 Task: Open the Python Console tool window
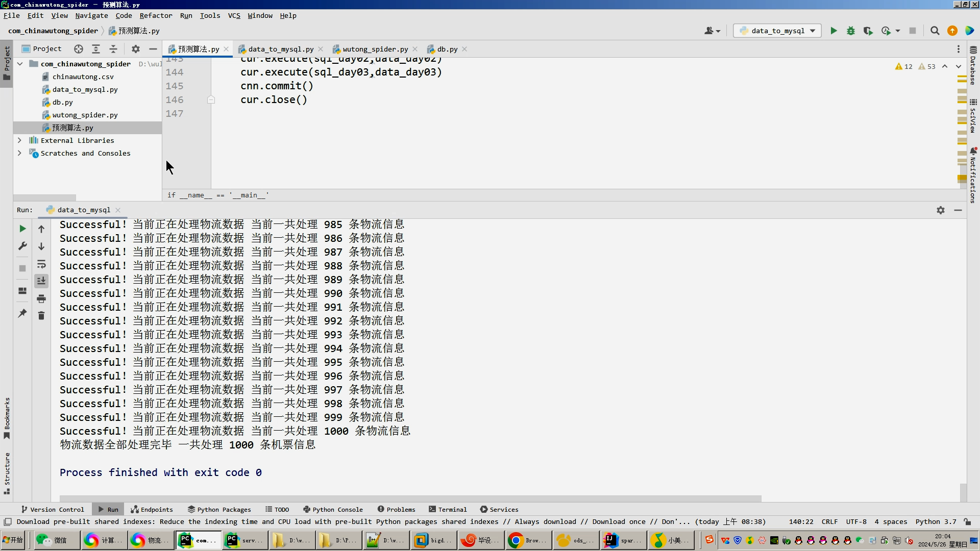coord(333,510)
